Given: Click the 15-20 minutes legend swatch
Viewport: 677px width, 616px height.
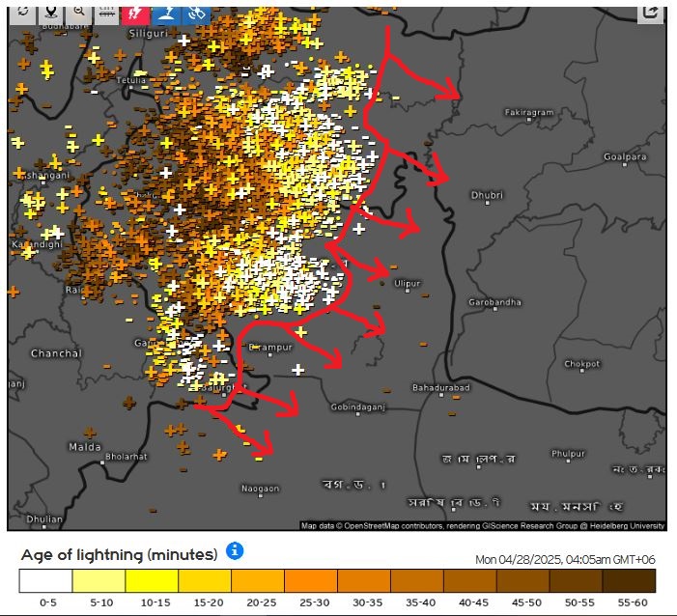Looking at the screenshot, I should point(205,580).
